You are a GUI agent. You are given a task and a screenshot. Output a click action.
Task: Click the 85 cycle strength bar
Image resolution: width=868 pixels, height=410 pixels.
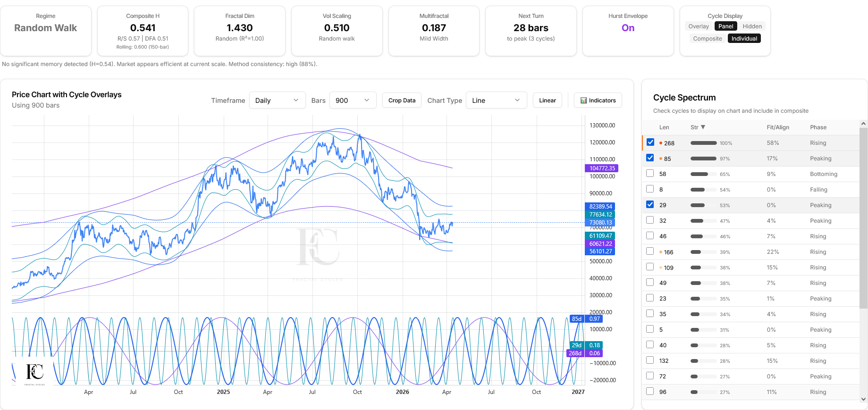point(704,159)
